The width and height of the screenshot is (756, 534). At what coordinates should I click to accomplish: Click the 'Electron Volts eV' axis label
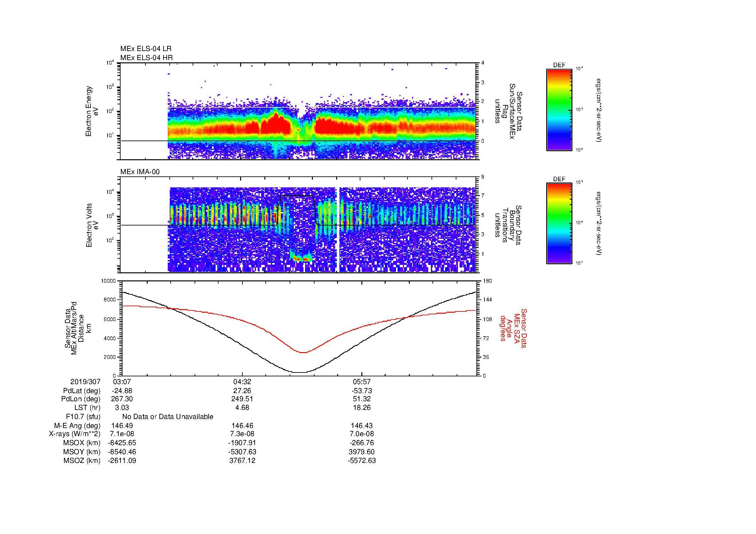pyautogui.click(x=92, y=225)
